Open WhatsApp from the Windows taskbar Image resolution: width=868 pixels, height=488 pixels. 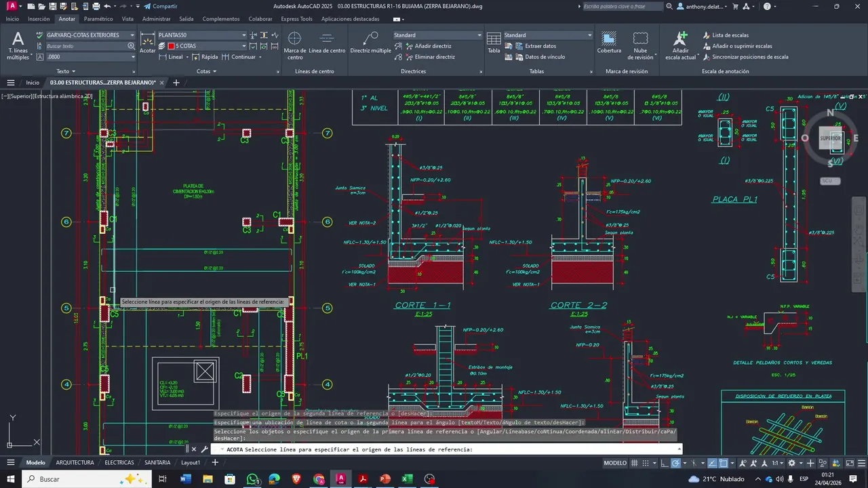[x=252, y=479]
